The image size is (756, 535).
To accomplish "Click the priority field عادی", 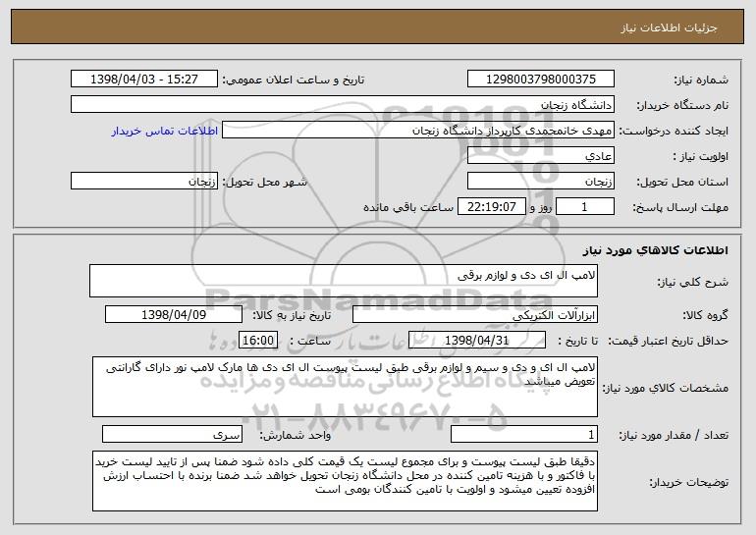I will coord(540,156).
